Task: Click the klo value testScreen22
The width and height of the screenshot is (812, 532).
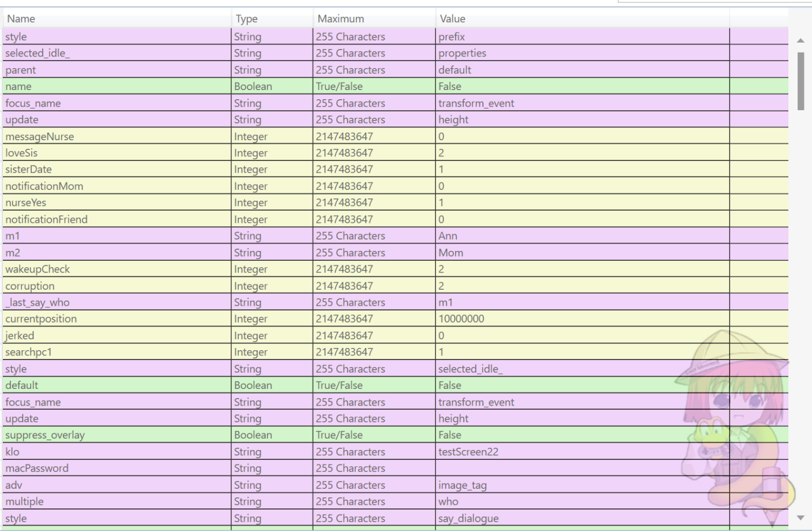Action: click(x=468, y=452)
